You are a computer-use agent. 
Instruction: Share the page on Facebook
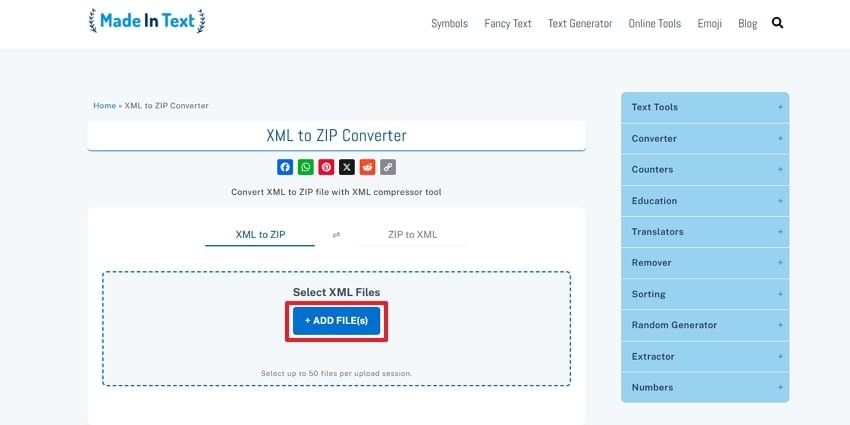pyautogui.click(x=285, y=167)
